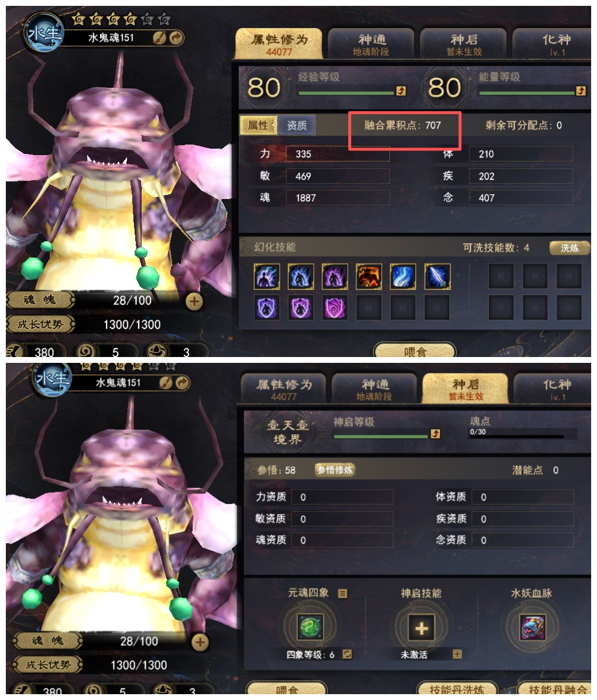Switch to the 属性 toggle tab
This screenshot has width=597, height=700.
pos(258,125)
